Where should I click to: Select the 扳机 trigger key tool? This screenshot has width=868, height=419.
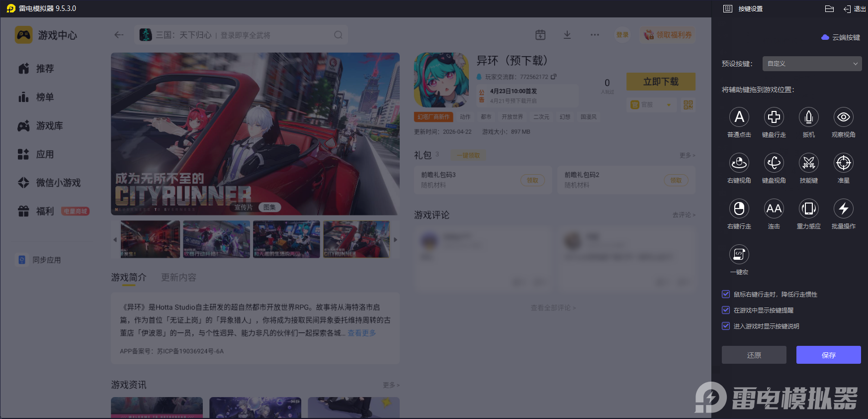tap(809, 117)
